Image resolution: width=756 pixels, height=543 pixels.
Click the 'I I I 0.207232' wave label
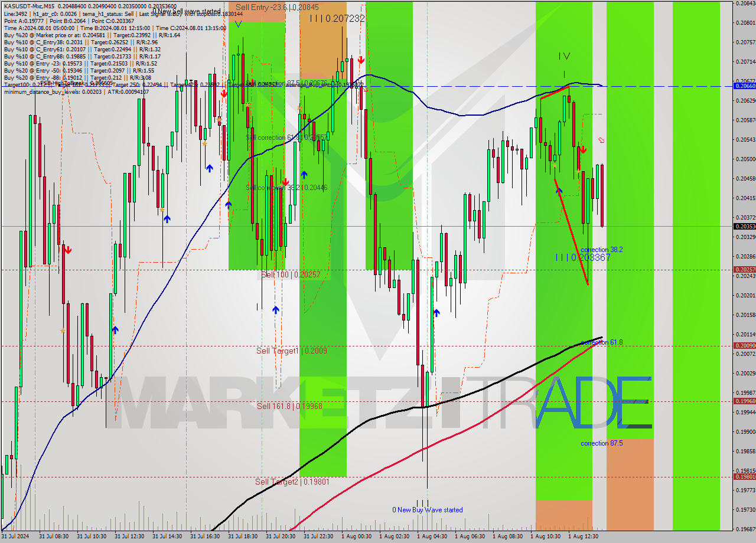[337, 19]
